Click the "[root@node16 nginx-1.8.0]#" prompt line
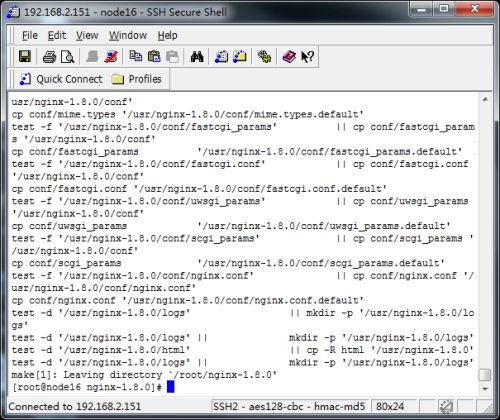500x420 pixels. [x=87, y=387]
